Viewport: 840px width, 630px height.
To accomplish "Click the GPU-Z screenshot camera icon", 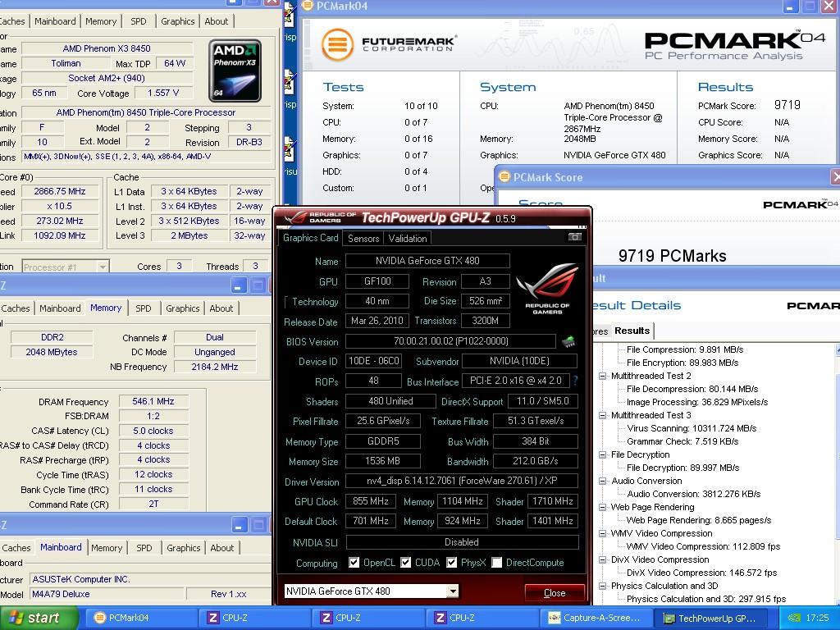I will pos(575,237).
